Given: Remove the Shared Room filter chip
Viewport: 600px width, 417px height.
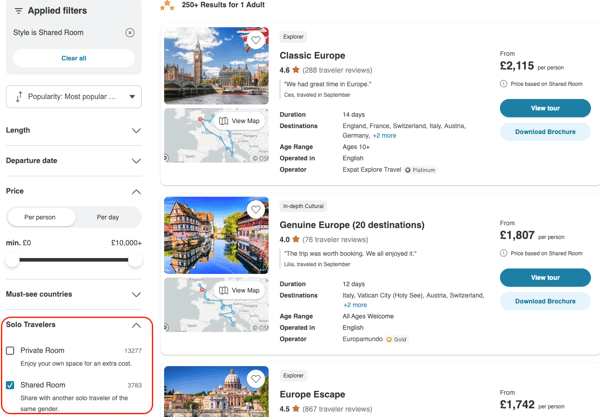Looking at the screenshot, I should [130, 33].
